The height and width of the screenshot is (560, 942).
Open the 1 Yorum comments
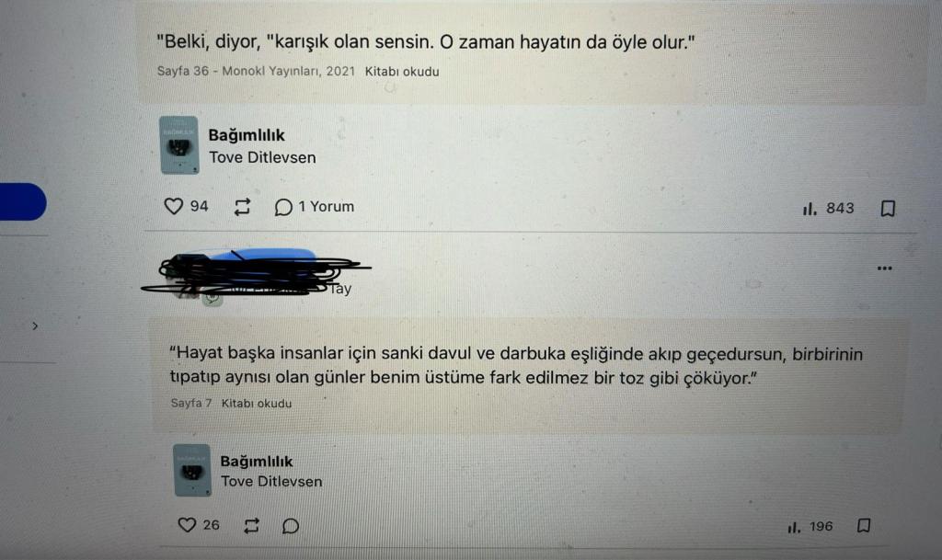[315, 207]
